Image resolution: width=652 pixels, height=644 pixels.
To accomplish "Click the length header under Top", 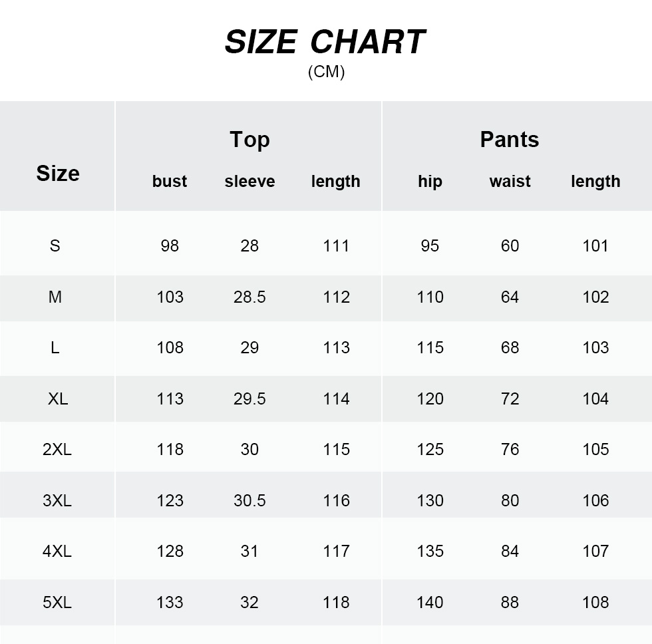I will pyautogui.click(x=336, y=181).
